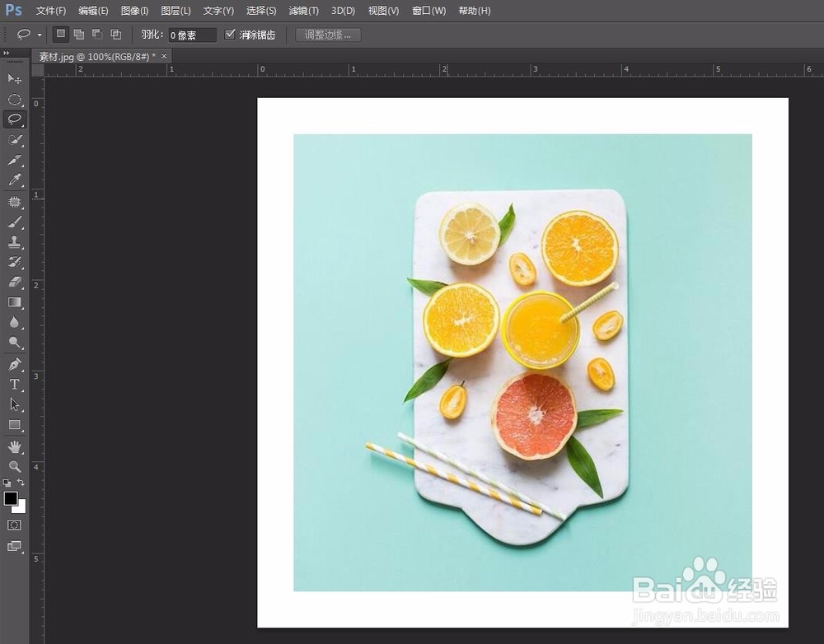Reset default foreground and background colors

[7, 483]
